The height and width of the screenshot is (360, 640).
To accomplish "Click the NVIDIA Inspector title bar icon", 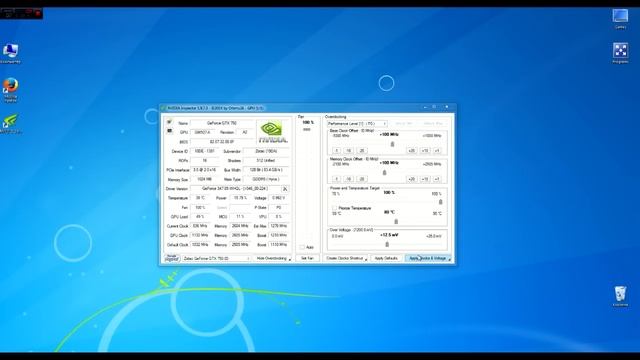I will 164,108.
